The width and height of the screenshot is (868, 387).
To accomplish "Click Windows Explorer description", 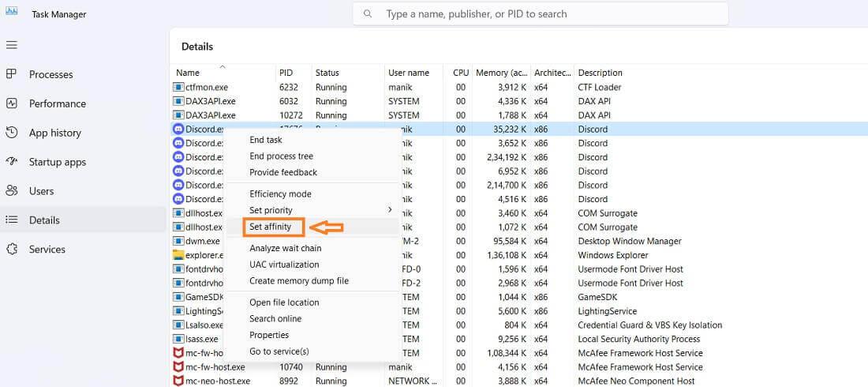I will [x=613, y=255].
